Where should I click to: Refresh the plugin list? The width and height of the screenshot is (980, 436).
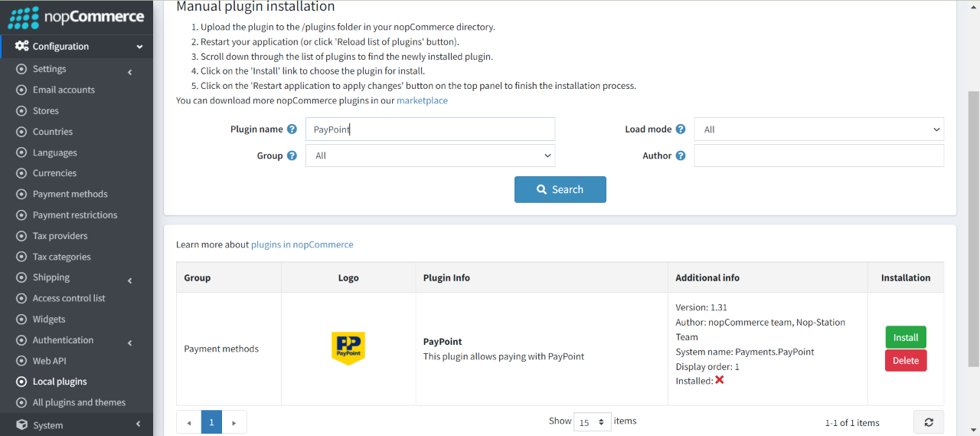[929, 422]
